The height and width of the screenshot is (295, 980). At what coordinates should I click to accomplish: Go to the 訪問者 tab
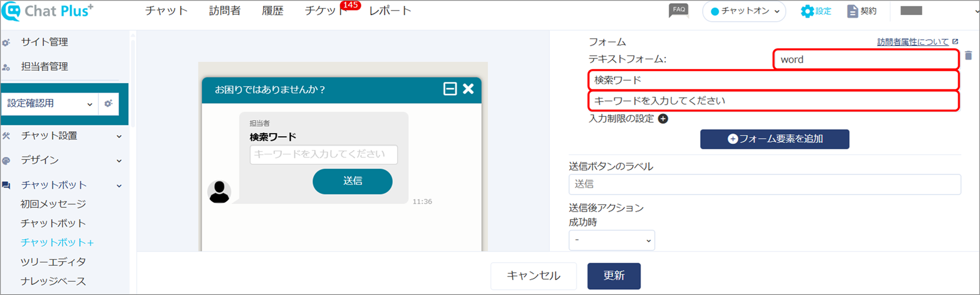point(225,11)
